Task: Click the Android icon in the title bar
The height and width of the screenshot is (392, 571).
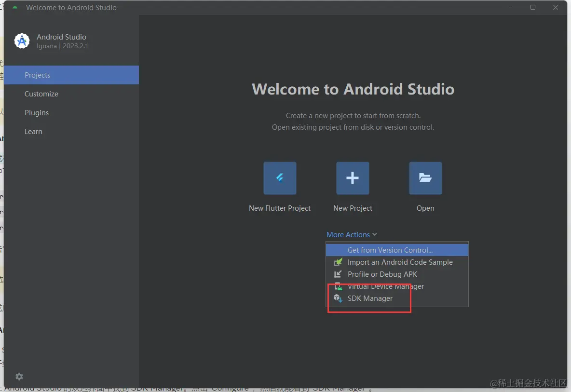Action: pos(15,7)
